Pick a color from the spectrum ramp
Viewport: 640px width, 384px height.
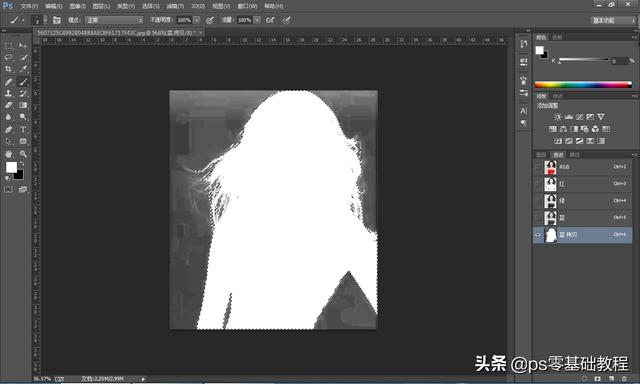coord(583,85)
